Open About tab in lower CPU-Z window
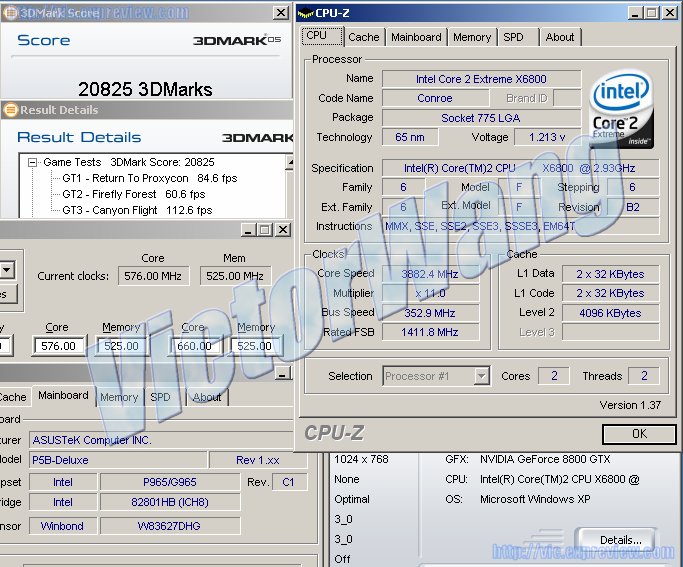Screen dimensions: 683x567 pyautogui.click(x=207, y=397)
